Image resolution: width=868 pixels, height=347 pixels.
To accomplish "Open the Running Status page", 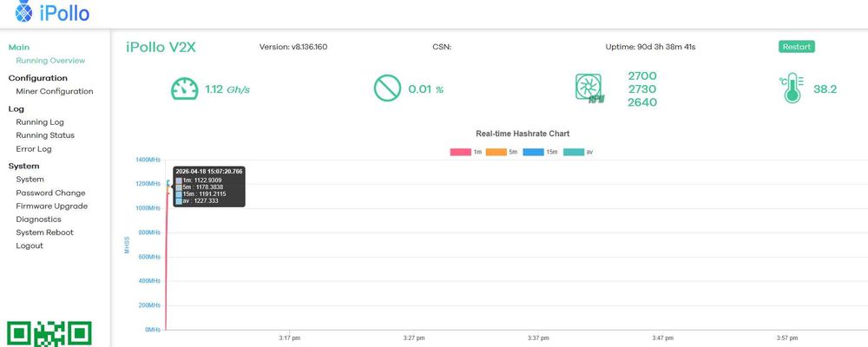I will coord(45,135).
